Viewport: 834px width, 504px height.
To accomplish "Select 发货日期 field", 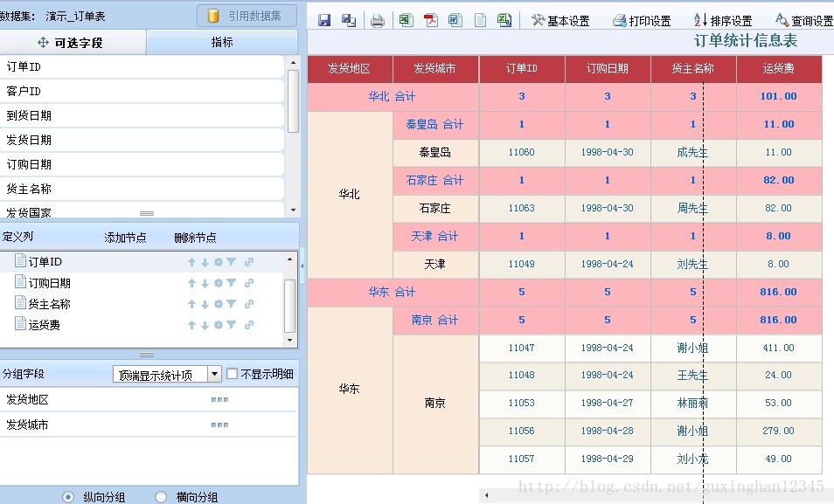I will [x=142, y=141].
